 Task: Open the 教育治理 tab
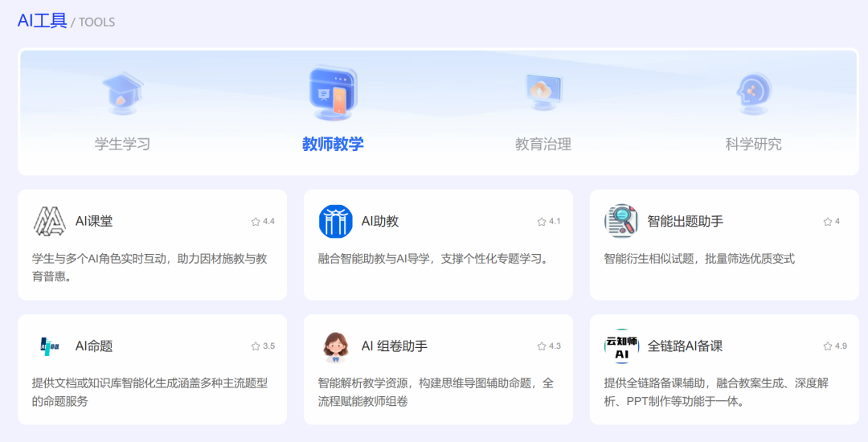543,144
